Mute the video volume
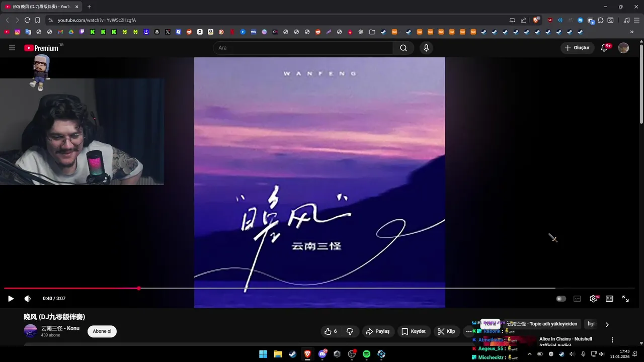 28,299
